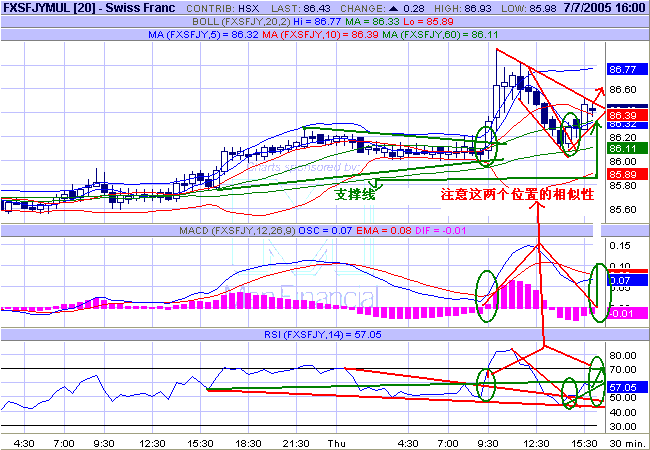Click the MA (FXSFJY,10) = 86.39 label
This screenshot has width=650, height=450.
coord(320,35)
